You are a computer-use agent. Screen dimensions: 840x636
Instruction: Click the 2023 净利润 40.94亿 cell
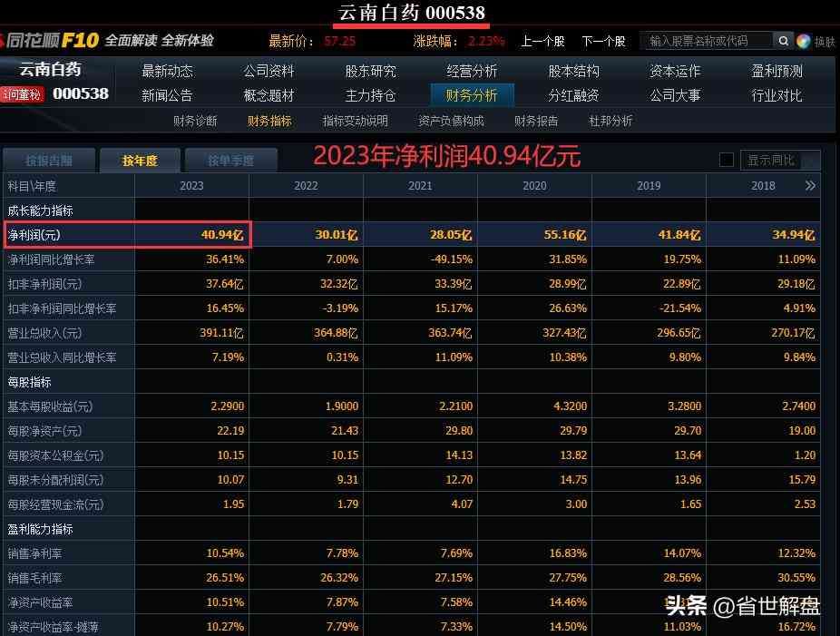[x=192, y=235]
